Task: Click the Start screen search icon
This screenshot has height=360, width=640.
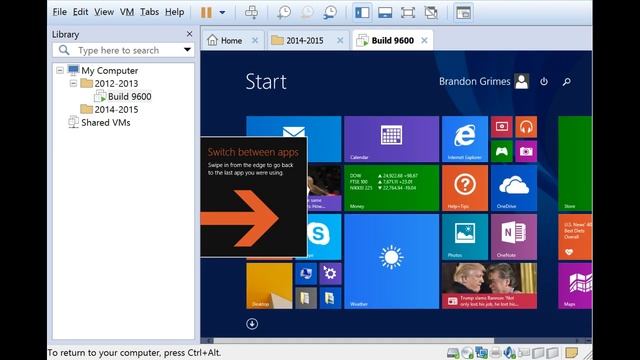Action: pos(567,82)
